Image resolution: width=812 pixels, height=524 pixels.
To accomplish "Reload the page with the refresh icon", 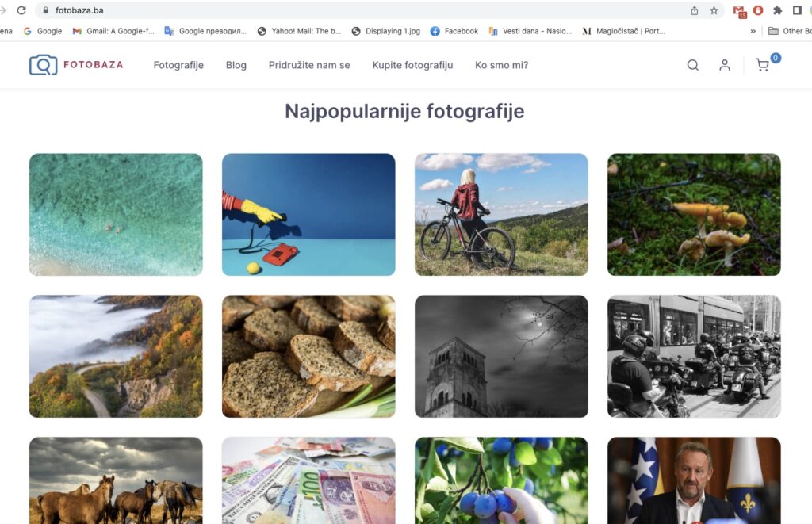I will pyautogui.click(x=21, y=10).
